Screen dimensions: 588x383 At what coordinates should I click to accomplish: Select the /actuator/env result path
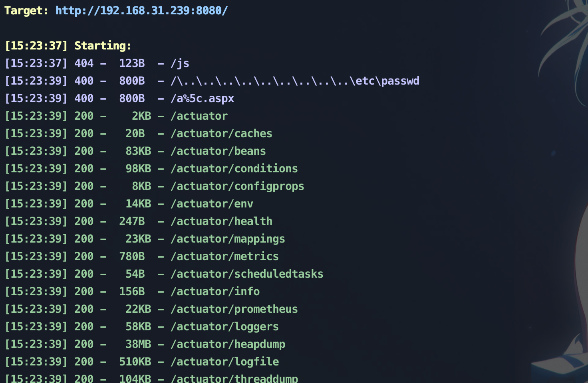[212, 204]
